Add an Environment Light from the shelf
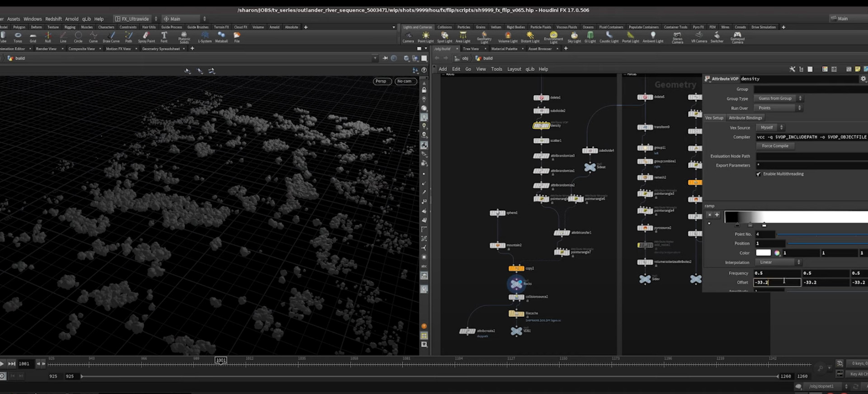This screenshot has width=868, height=394. (x=553, y=38)
